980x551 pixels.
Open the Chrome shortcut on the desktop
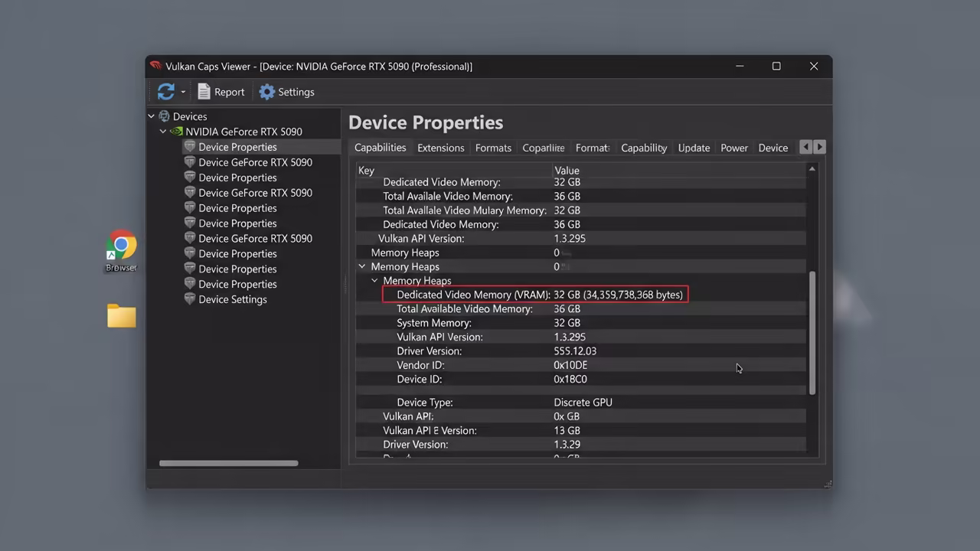coord(121,250)
